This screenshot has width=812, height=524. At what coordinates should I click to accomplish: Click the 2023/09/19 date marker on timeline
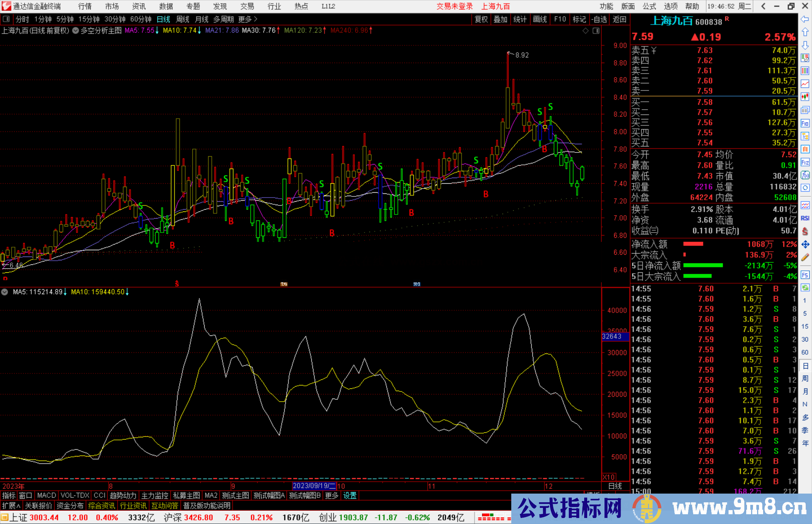point(314,486)
